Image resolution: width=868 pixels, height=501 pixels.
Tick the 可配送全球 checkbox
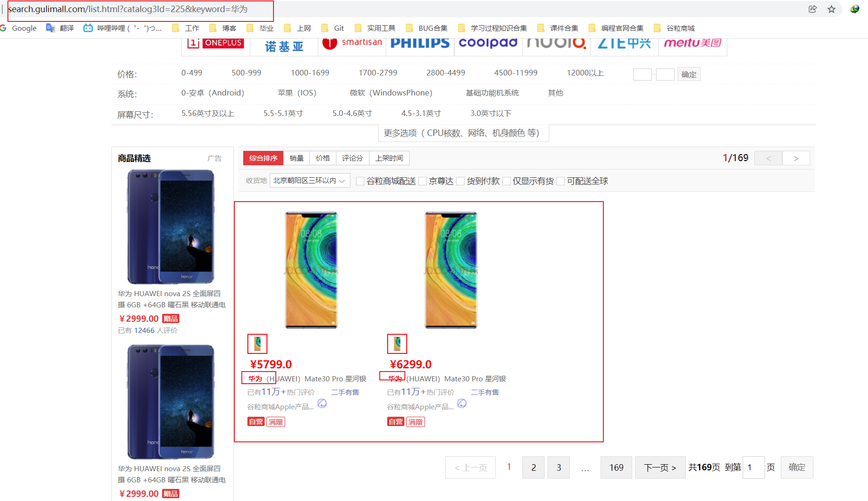click(x=560, y=181)
